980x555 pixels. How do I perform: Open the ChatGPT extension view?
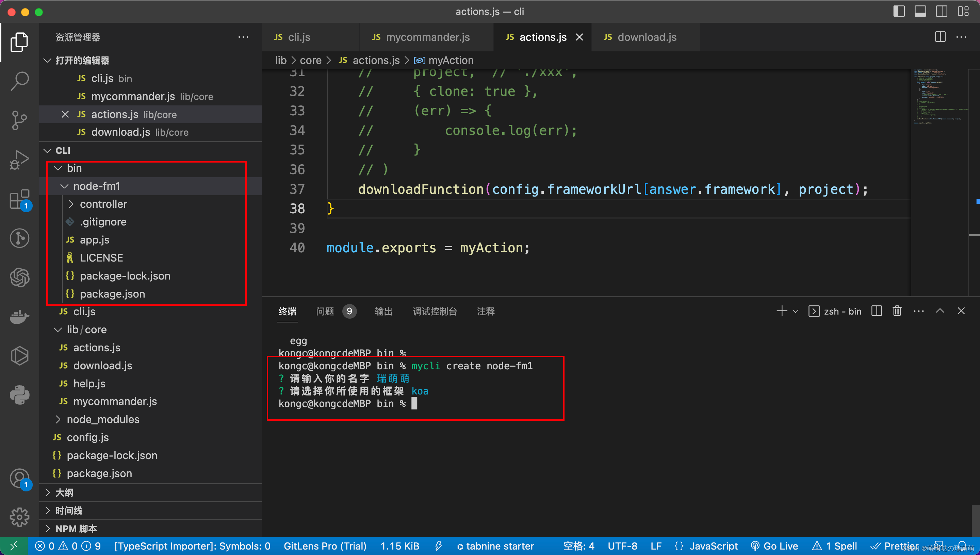[19, 277]
